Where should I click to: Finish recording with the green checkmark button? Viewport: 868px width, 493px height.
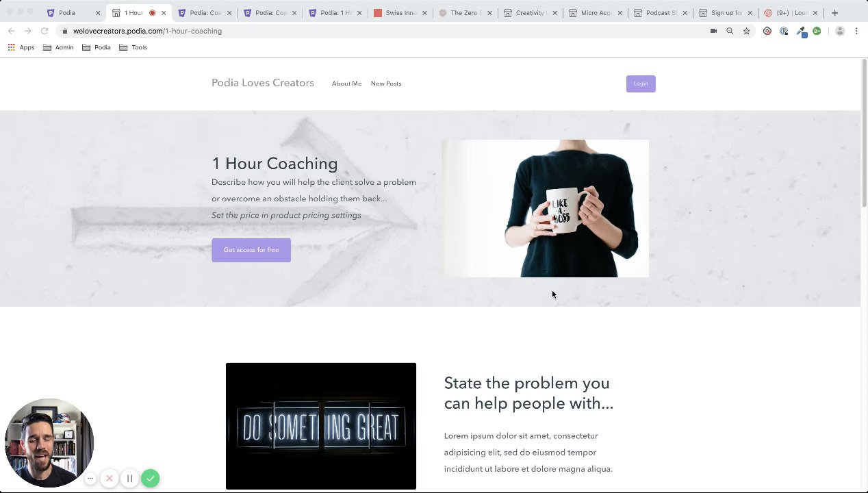coord(151,479)
